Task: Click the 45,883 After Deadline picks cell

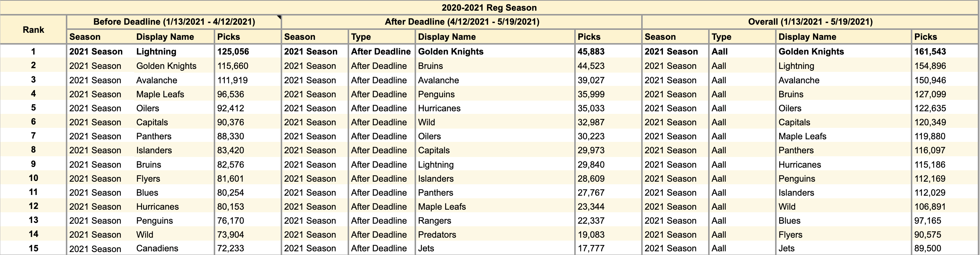Action: 608,52
